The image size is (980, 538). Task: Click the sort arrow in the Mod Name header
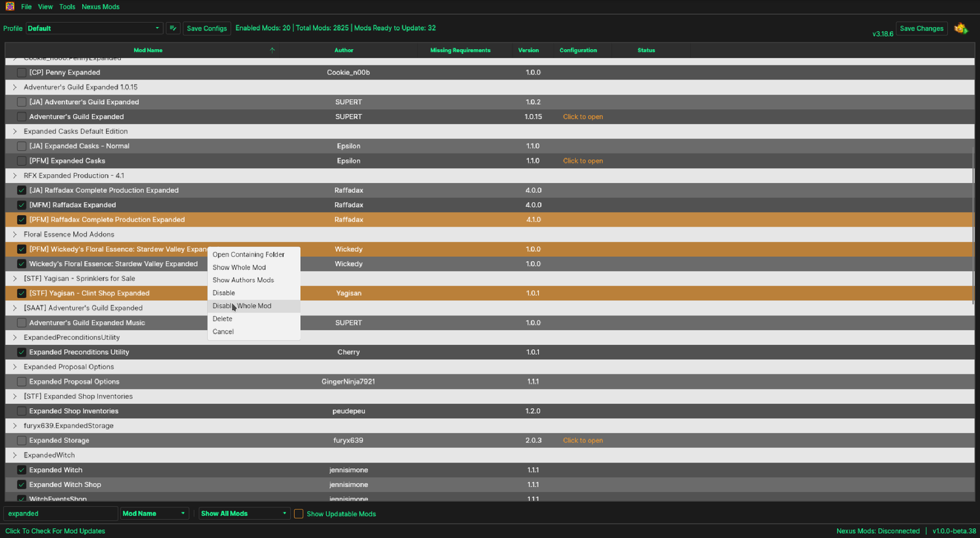click(272, 50)
